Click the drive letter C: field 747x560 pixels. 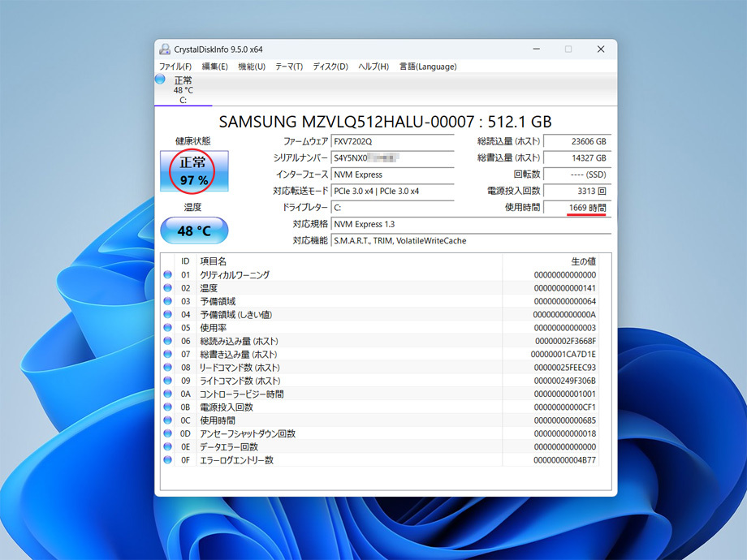click(x=392, y=208)
